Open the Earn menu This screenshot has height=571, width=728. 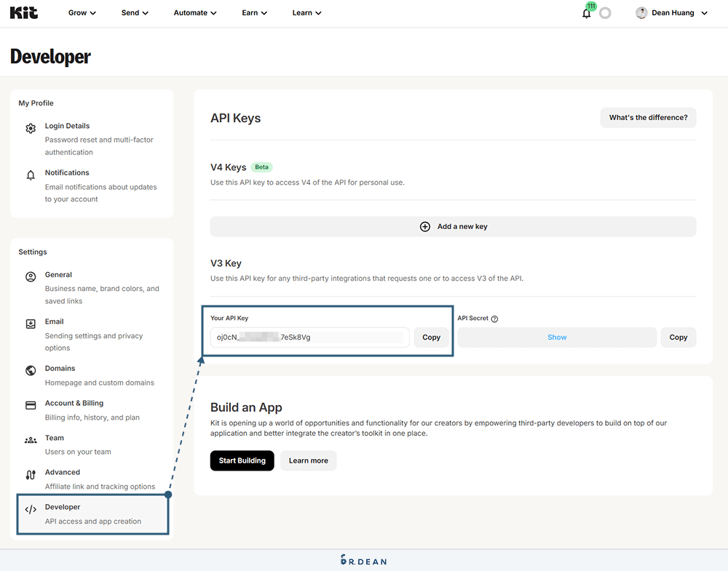[x=254, y=13]
